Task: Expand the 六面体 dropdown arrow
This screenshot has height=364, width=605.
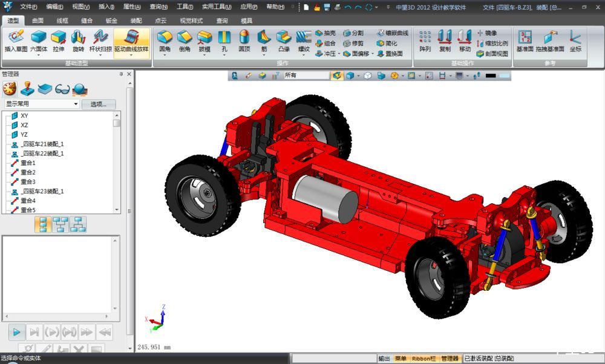Action: pyautogui.click(x=39, y=55)
